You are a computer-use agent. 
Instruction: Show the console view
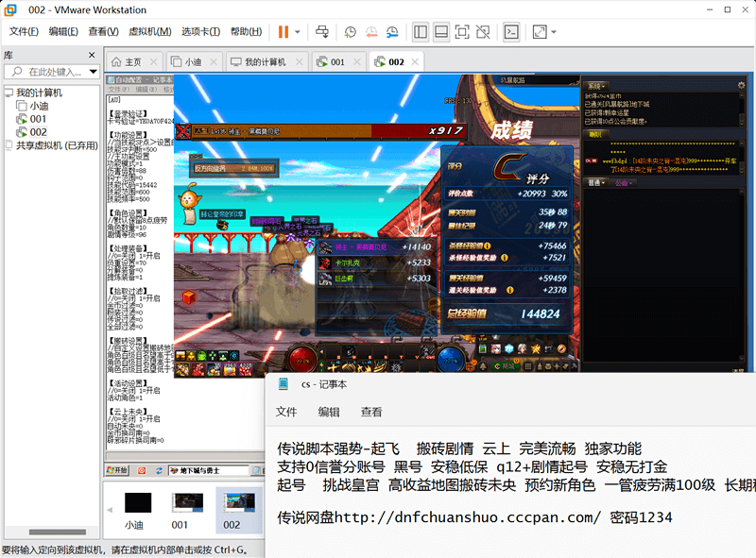point(511,32)
